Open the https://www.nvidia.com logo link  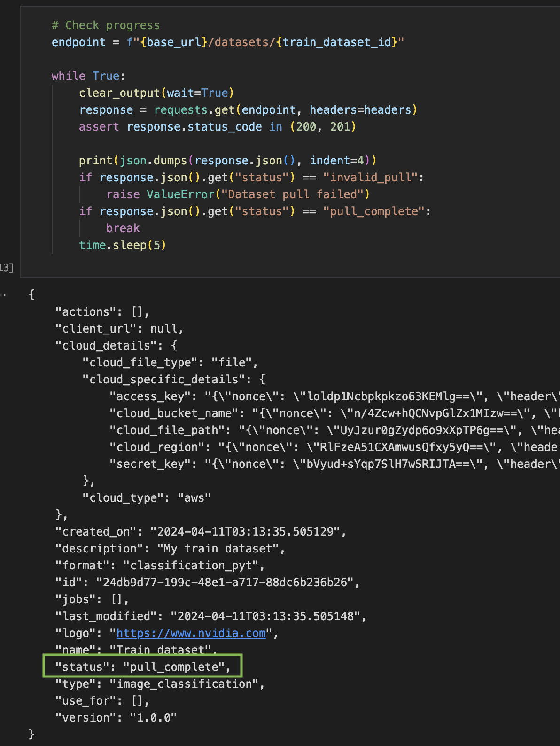click(x=191, y=633)
